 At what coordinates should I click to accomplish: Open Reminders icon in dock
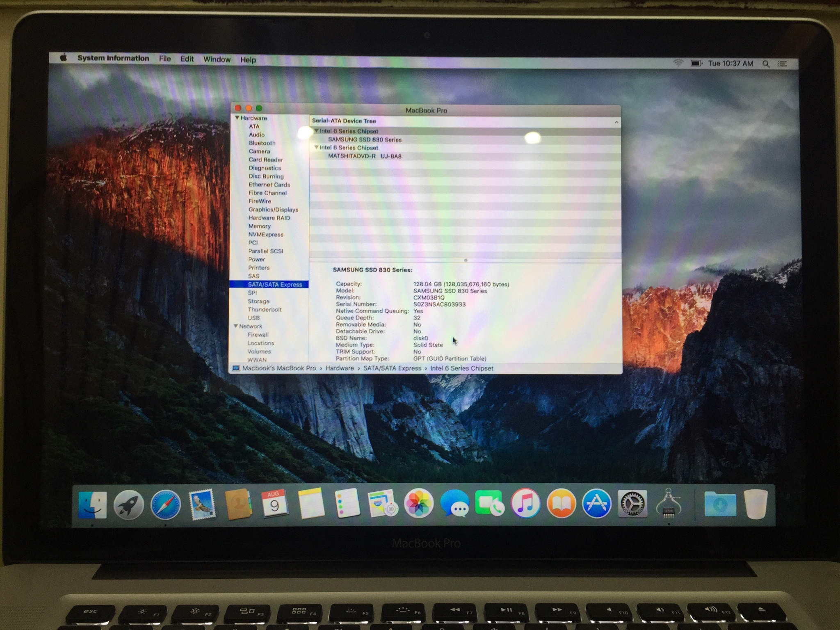point(347,503)
